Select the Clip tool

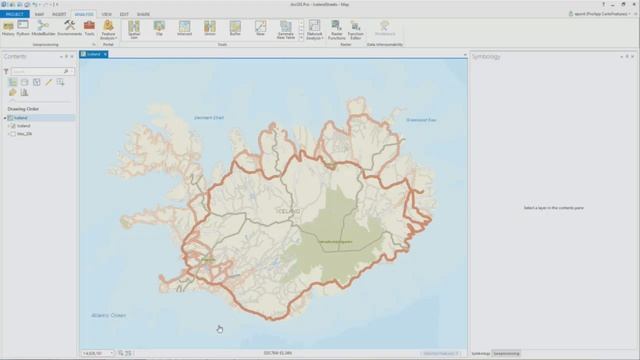pos(159,29)
